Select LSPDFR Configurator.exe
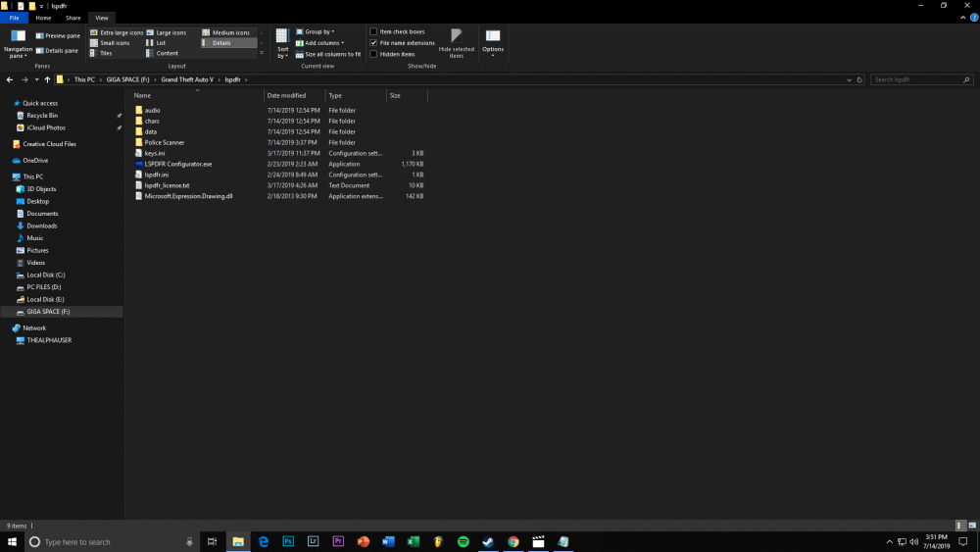The width and height of the screenshot is (980, 552). [178, 164]
